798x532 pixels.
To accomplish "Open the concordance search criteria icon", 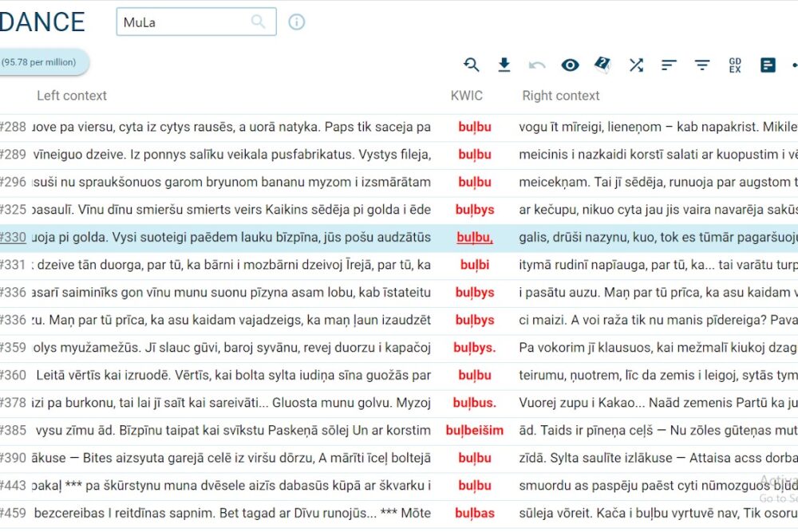I will pyautogui.click(x=472, y=65).
